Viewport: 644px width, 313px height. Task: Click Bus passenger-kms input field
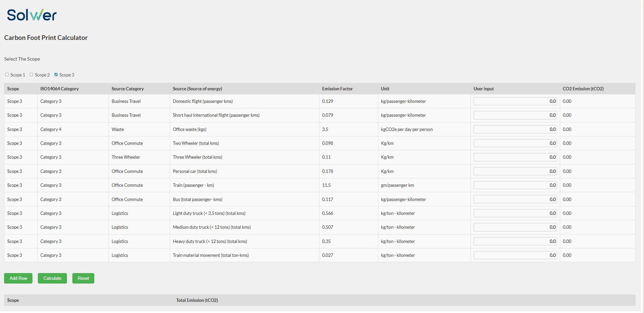tap(515, 200)
